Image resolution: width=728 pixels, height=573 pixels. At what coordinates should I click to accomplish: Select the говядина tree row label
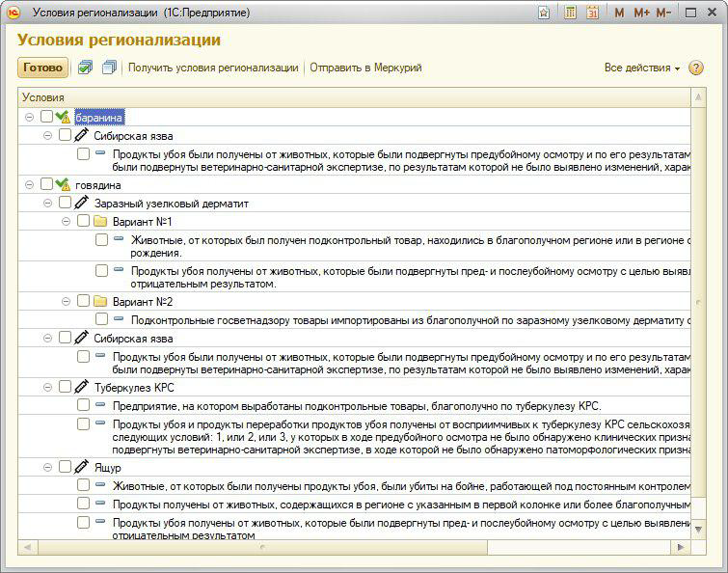tap(98, 185)
